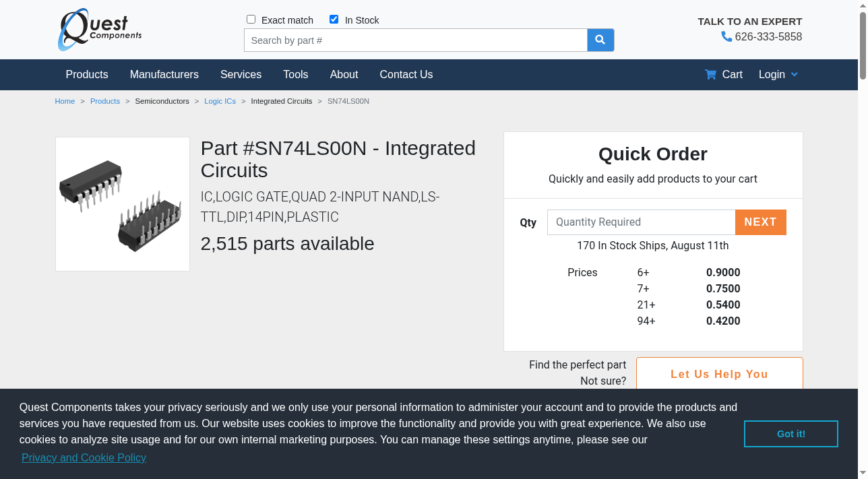Open the Products menu
Screen dimensions: 868x479
click(x=87, y=75)
